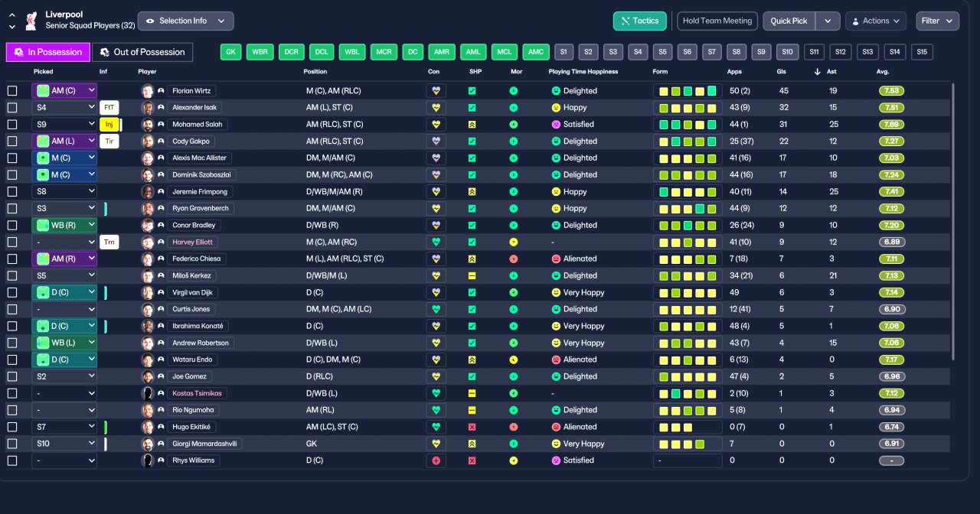This screenshot has height=514, width=980.
Task: Click Virgil van Dijk's morale icon
Action: coord(514,292)
